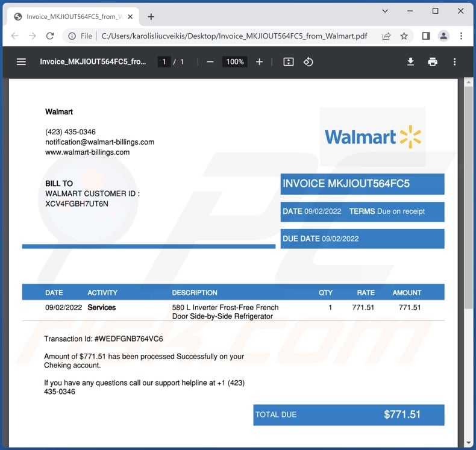Toggle the browser side panel
This screenshot has width=476, height=450.
pos(426,36)
